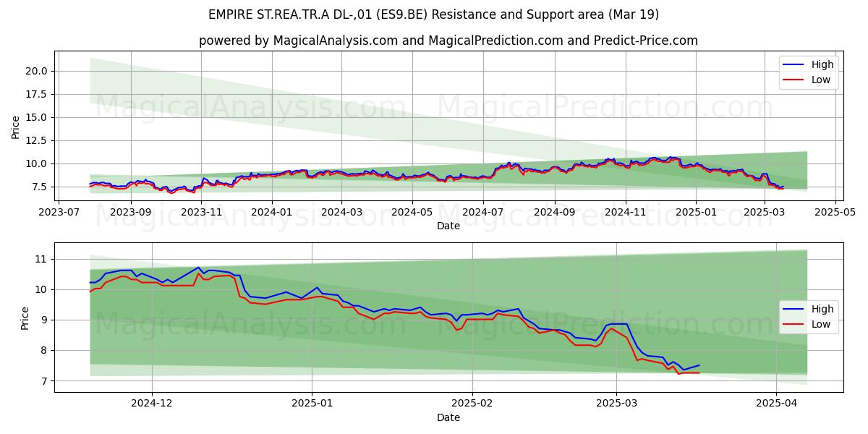
Task: Click the '2024-09' x-axis tick label
Action: click(x=555, y=213)
